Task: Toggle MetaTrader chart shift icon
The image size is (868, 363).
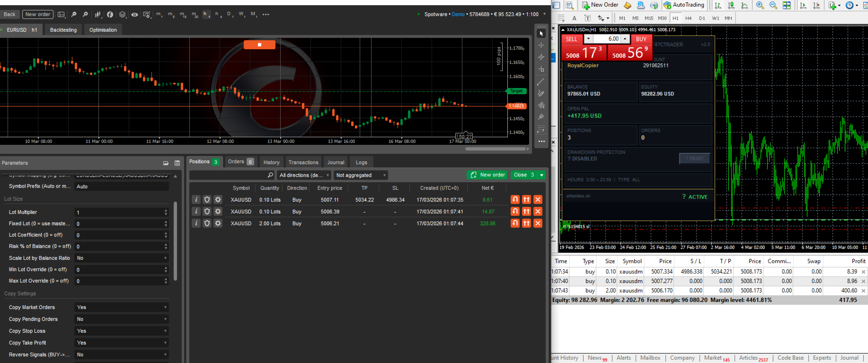Action: [816, 5]
